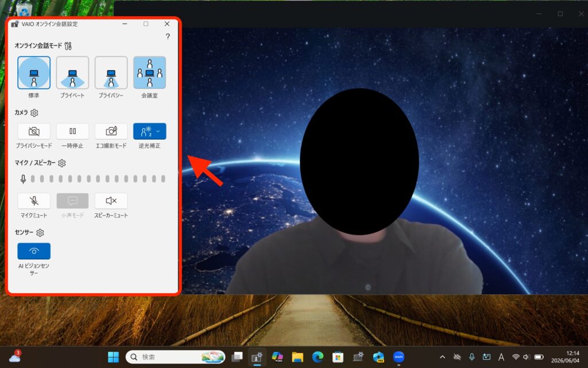Click the microphone icon beside the level meter
588x368 pixels.
pos(23,179)
